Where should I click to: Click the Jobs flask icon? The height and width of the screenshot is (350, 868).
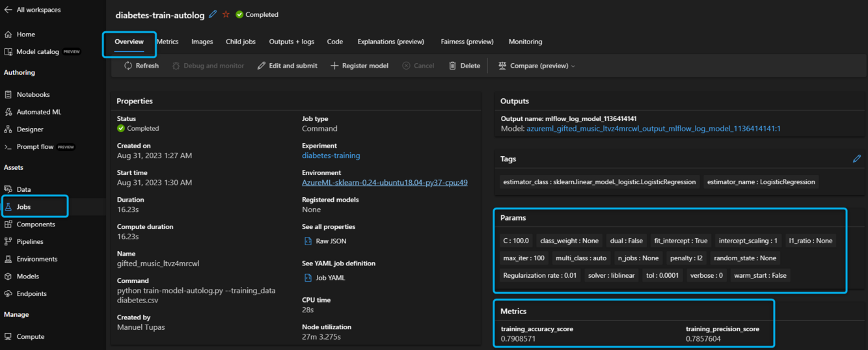8,207
